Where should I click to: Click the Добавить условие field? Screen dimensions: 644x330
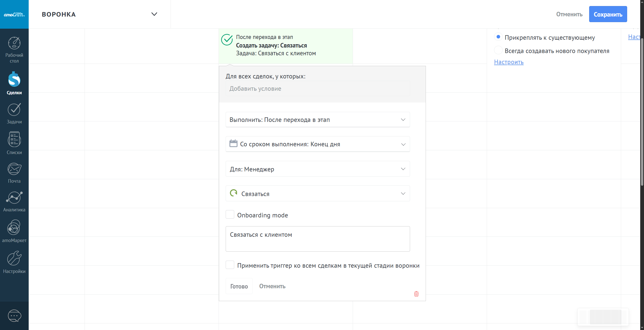click(x=317, y=88)
